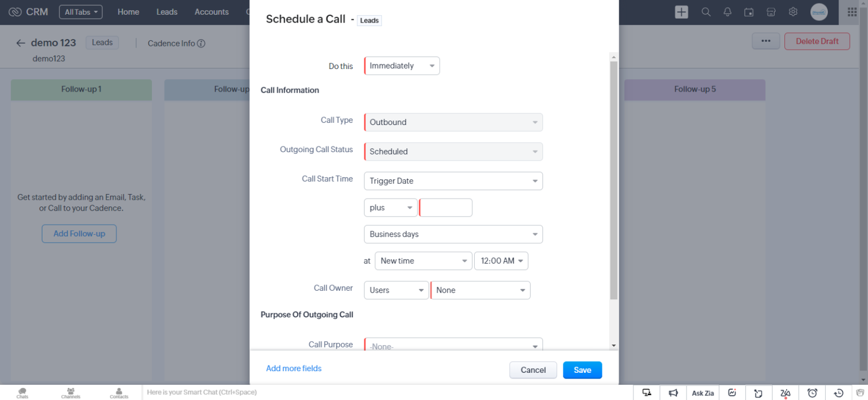Open the calendar icon in the top bar
Image resolution: width=868 pixels, height=400 pixels.
point(749,11)
